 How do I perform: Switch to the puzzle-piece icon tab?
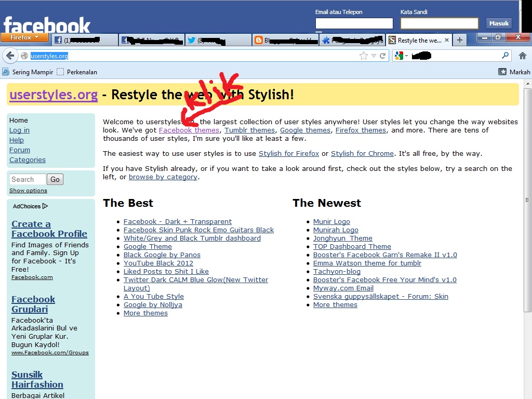coord(352,40)
